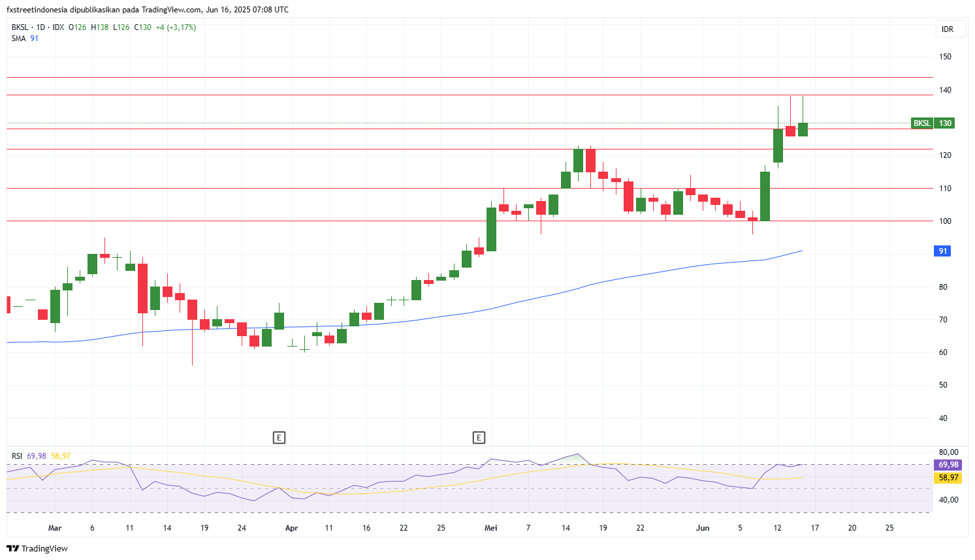Click the yellow 58,97 RSI average label
The image size is (975, 560).
[948, 478]
